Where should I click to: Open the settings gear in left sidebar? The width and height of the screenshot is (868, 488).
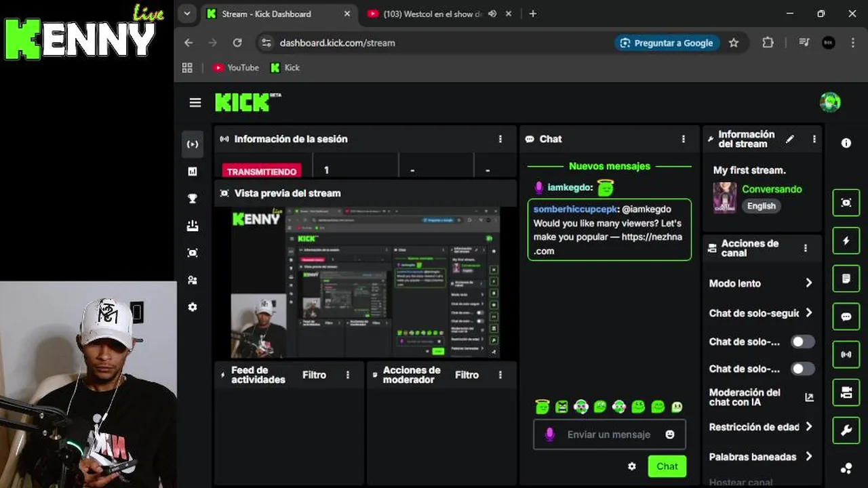click(193, 307)
